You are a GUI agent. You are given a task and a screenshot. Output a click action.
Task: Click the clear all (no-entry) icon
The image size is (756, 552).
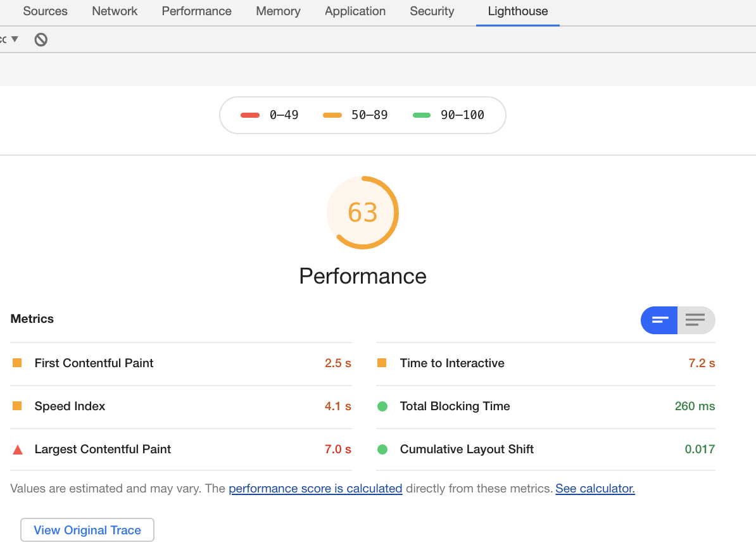pyautogui.click(x=41, y=40)
